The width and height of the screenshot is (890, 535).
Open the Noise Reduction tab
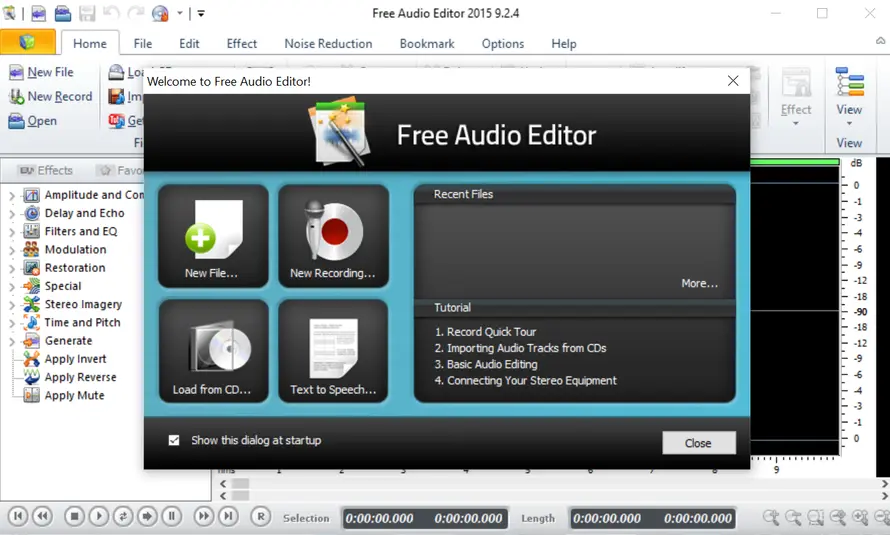tap(328, 44)
